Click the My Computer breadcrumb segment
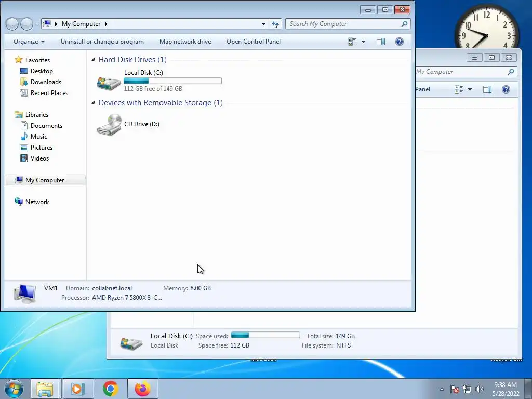The height and width of the screenshot is (399, 532). click(81, 24)
